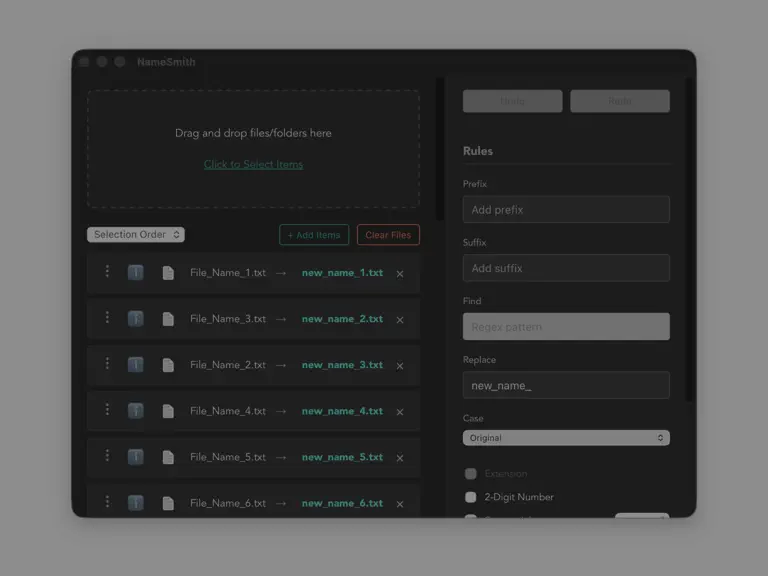The image size is (768, 576).
Task: Click the Add Items button
Action: pos(314,235)
